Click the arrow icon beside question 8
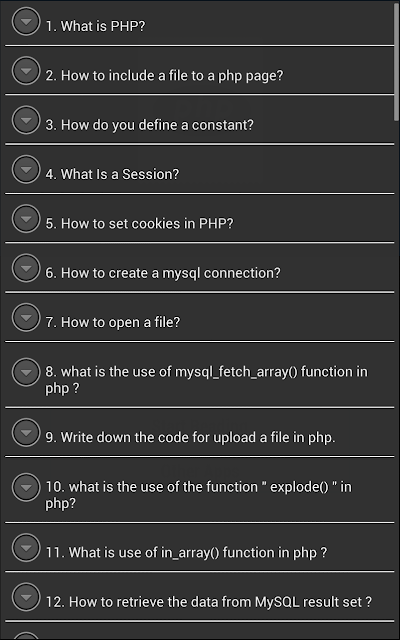Viewport: 400px width, 640px height. [26, 372]
